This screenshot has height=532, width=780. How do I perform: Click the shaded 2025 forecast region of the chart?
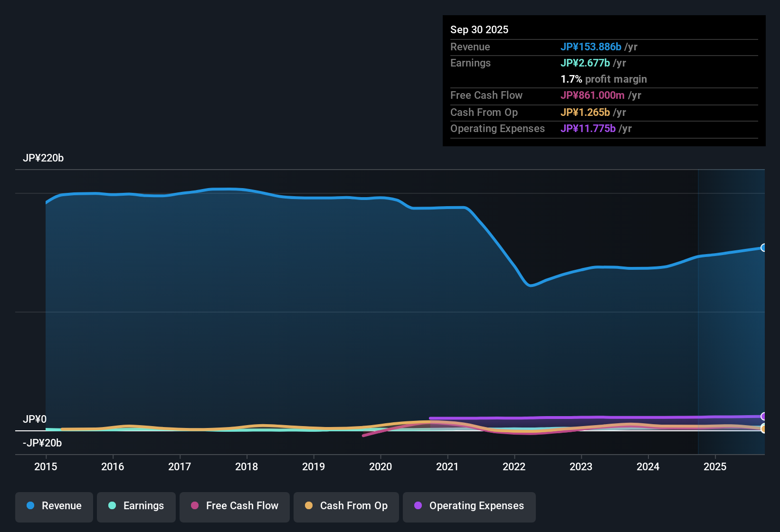pos(732,309)
